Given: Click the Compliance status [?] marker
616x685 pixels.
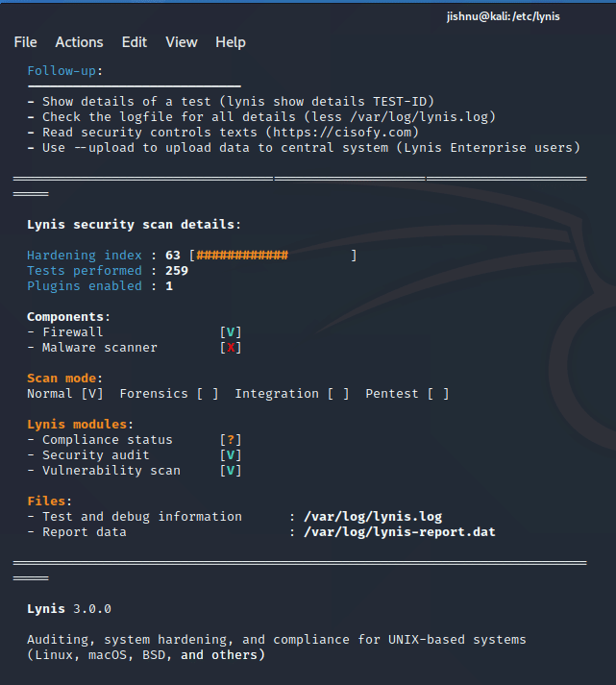Looking at the screenshot, I should tap(231, 440).
